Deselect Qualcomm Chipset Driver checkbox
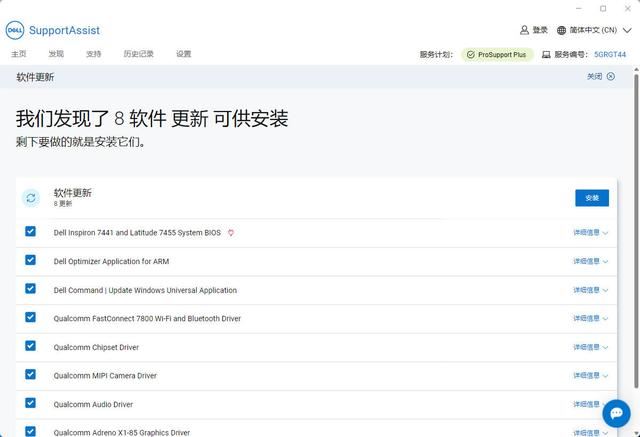This screenshot has width=640, height=437. pyautogui.click(x=30, y=346)
